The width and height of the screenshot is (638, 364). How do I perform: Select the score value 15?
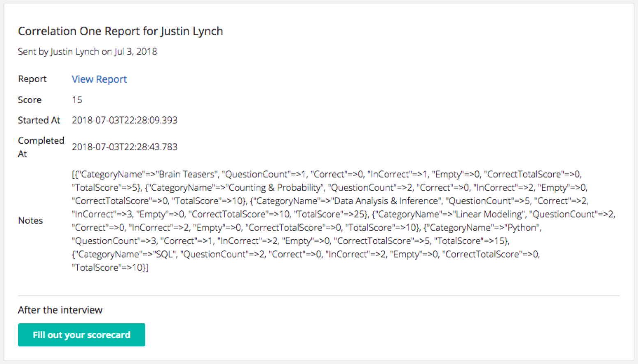[77, 100]
